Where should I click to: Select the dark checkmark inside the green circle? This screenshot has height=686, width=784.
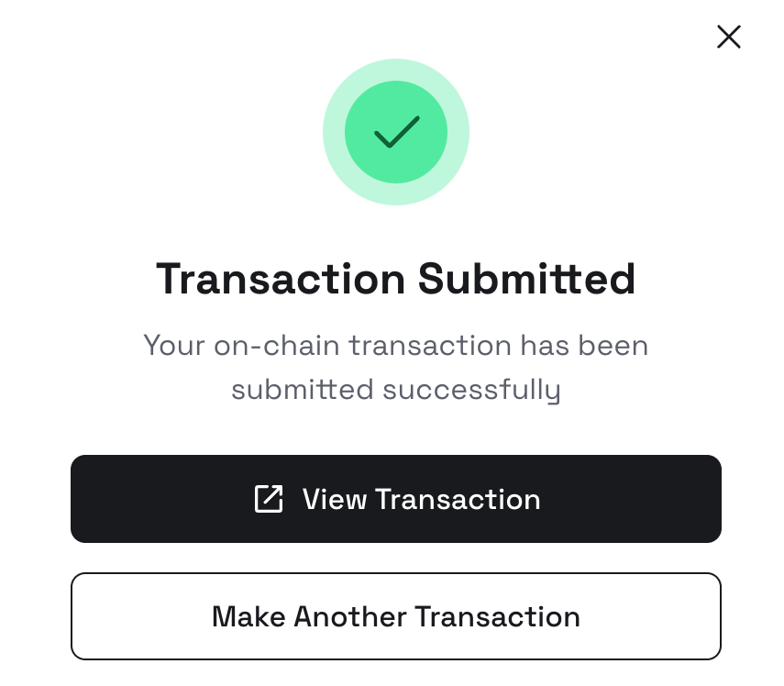(395, 133)
